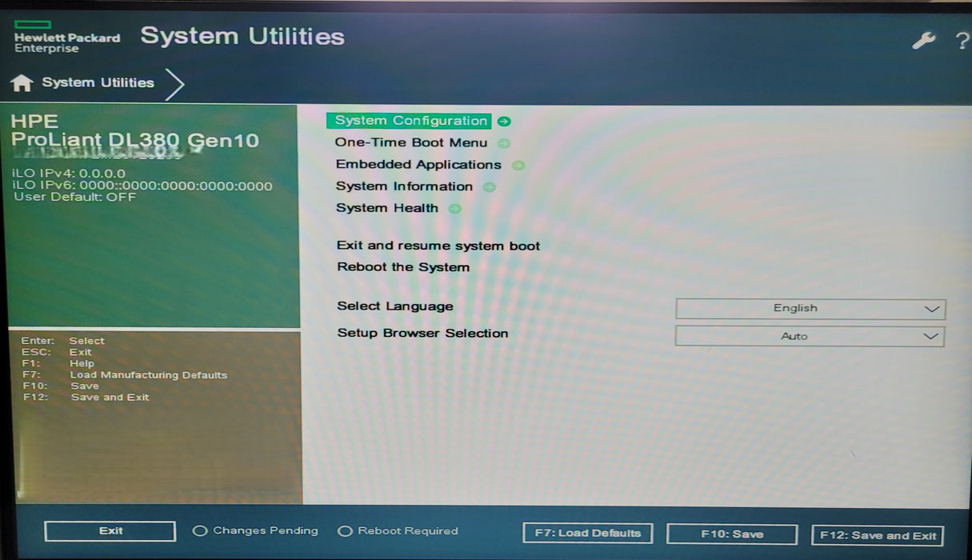Click the Load Manufacturing Defaults hint
Viewport: 972px width, 560px height.
coord(149,375)
